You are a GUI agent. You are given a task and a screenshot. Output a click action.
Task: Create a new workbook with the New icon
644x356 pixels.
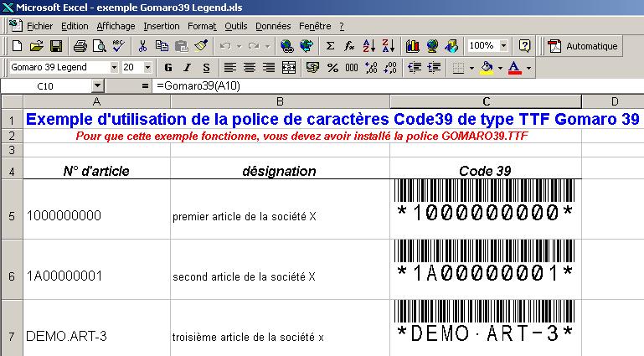point(18,46)
